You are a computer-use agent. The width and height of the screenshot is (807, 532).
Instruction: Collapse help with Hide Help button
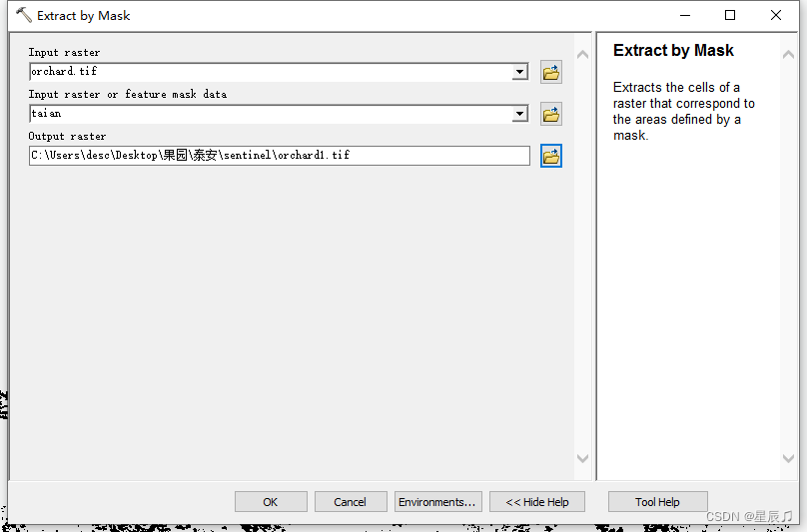[x=536, y=502]
